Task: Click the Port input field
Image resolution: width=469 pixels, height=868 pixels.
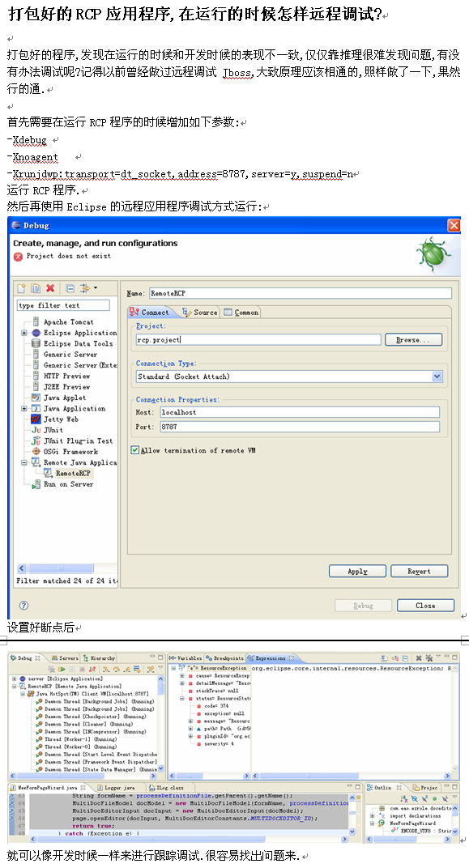Action: [300, 427]
